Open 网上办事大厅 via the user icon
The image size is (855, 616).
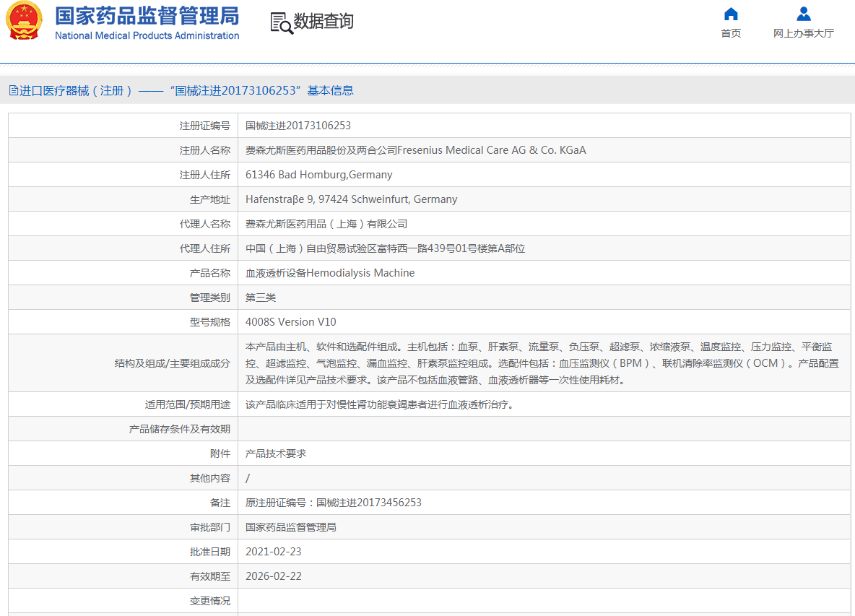[803, 14]
